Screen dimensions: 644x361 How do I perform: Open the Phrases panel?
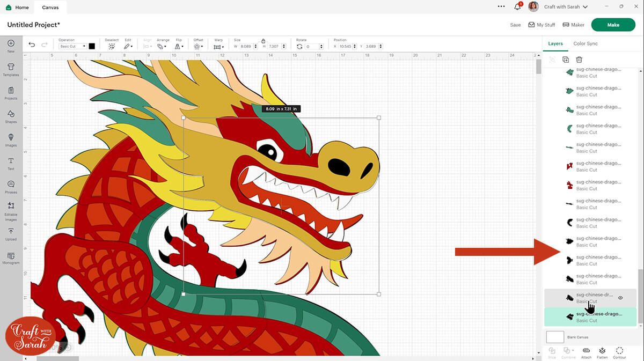click(x=11, y=187)
